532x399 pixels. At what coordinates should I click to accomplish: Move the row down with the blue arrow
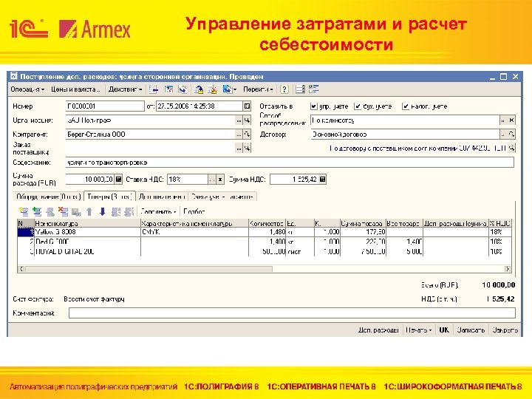click(x=103, y=212)
